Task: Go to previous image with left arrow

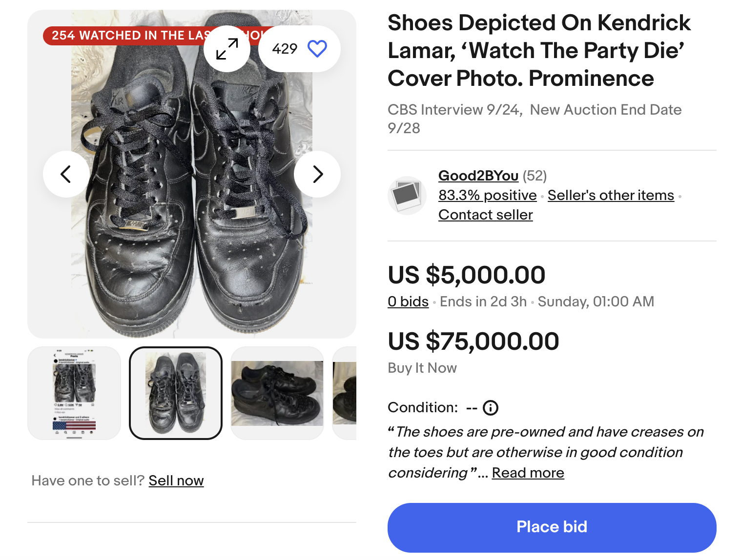Action: point(66,174)
